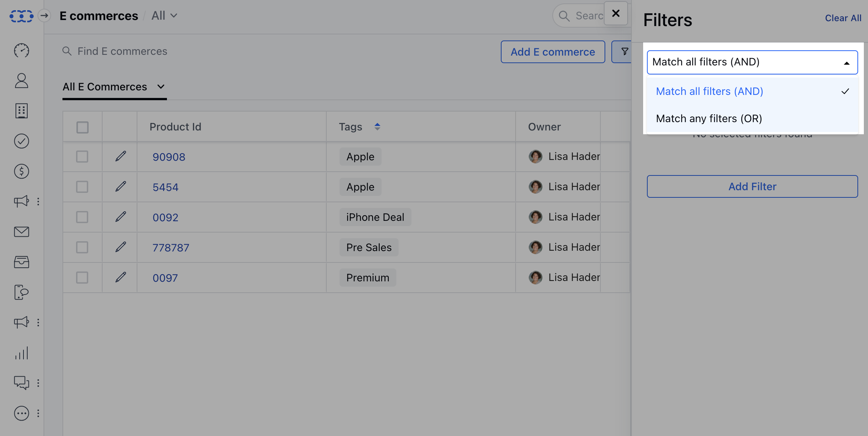The width and height of the screenshot is (868, 436).
Task: Toggle the select-all header checkbox
Action: coord(83,127)
